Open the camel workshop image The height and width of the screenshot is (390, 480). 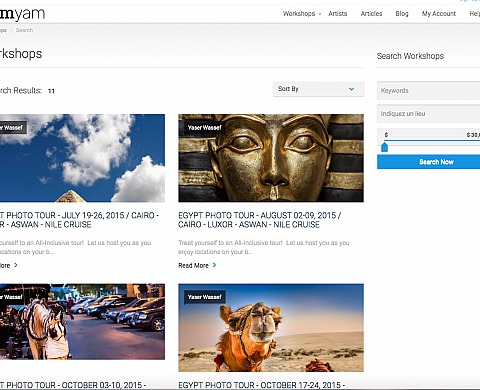coord(271,328)
